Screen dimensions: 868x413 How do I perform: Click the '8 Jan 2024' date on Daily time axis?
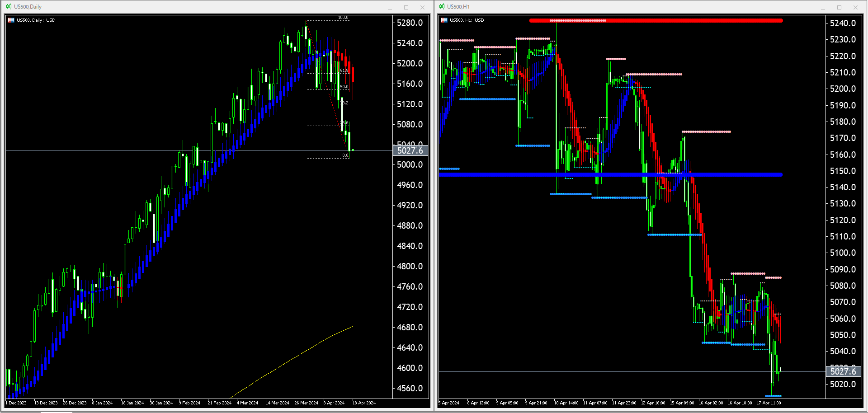103,403
